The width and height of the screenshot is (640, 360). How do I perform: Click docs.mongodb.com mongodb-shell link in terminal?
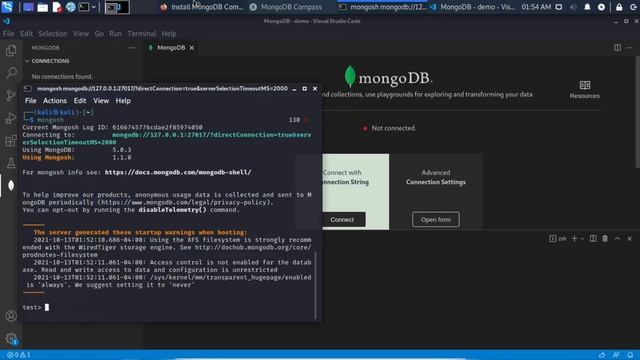[178, 172]
